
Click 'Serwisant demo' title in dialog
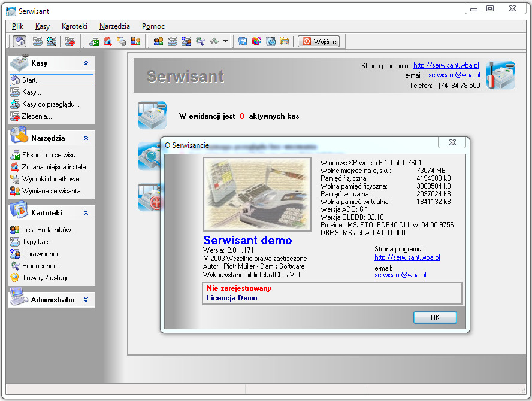coord(247,240)
